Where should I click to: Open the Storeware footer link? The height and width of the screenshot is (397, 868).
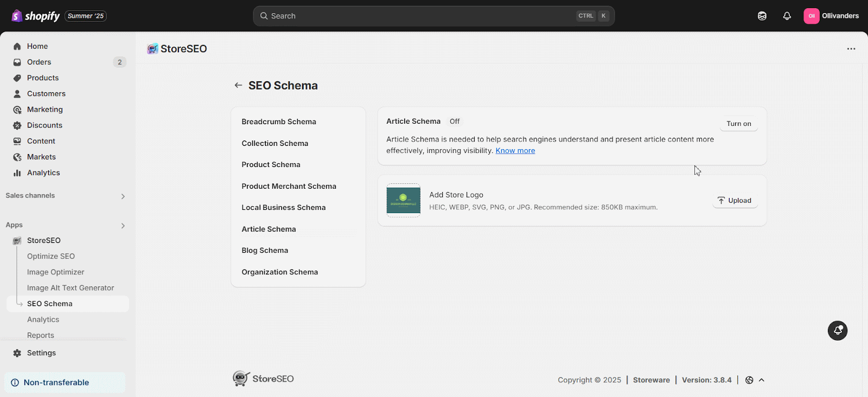pyautogui.click(x=652, y=380)
